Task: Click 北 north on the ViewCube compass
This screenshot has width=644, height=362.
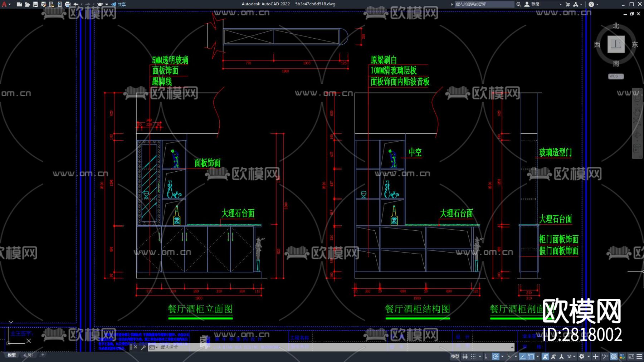Action: coord(616,26)
